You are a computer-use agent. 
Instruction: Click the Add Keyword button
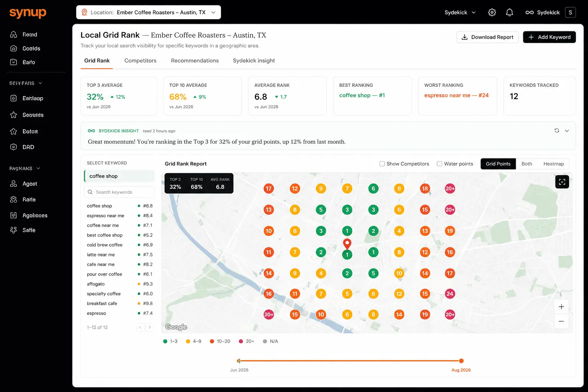pos(549,37)
